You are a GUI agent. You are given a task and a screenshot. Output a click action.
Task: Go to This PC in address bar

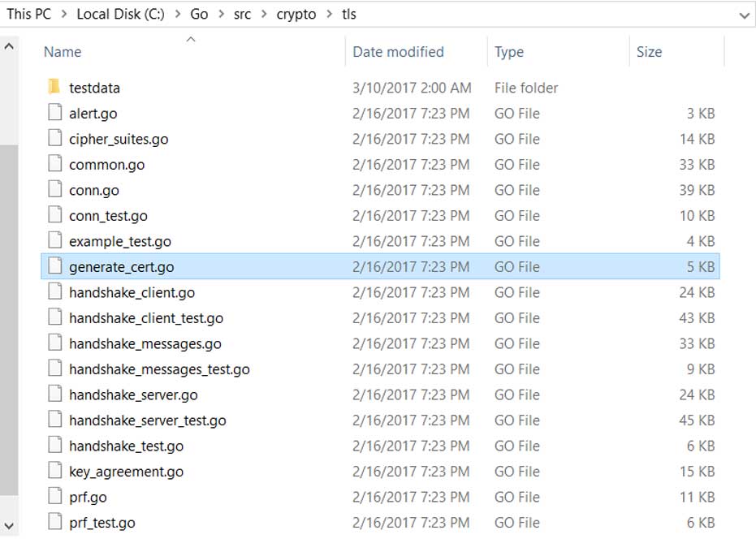(29, 14)
